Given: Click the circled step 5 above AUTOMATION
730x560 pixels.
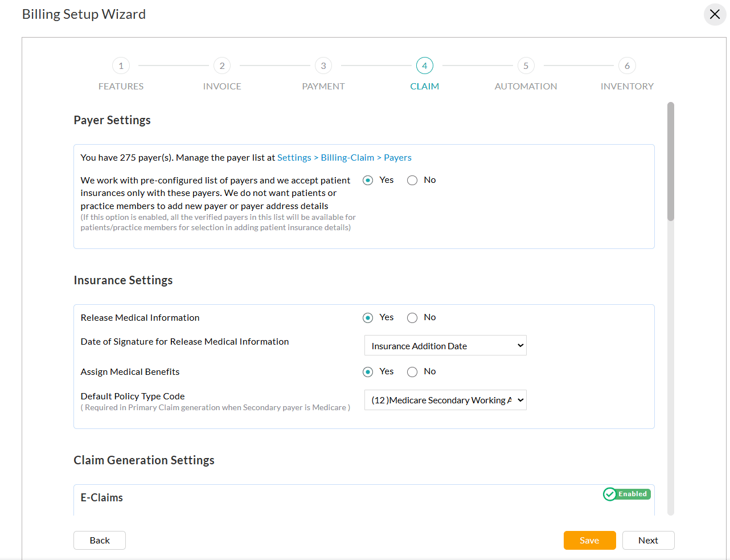Looking at the screenshot, I should (x=526, y=65).
